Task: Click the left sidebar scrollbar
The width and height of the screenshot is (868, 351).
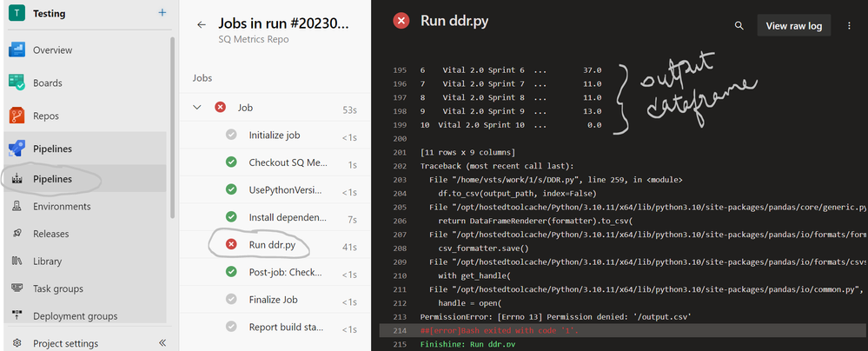Action: click(172, 128)
